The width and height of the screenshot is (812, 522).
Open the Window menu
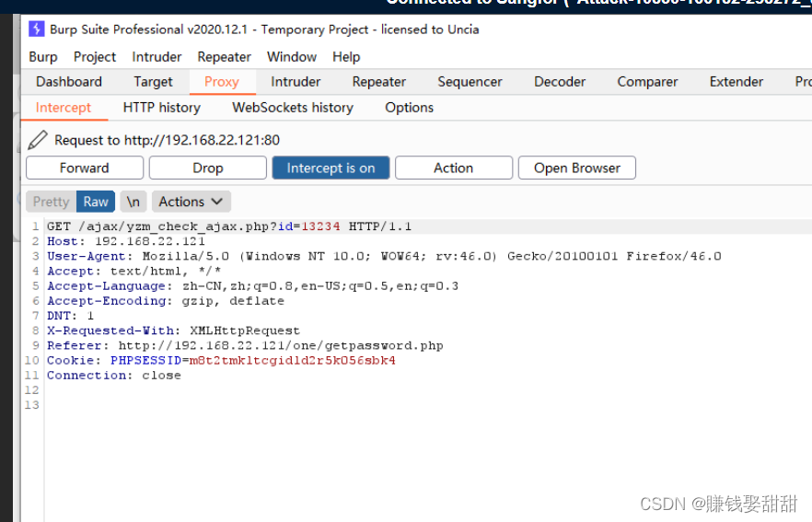[x=292, y=57]
